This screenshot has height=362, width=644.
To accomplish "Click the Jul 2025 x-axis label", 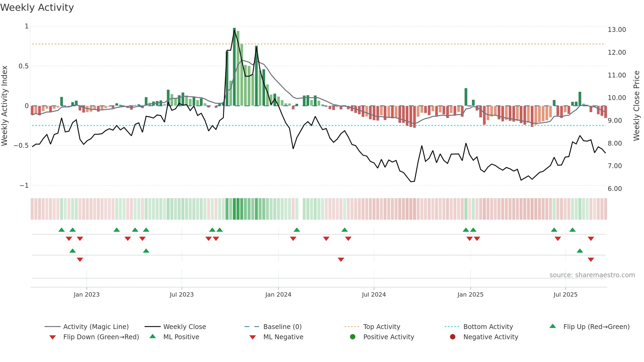I will tap(565, 294).
